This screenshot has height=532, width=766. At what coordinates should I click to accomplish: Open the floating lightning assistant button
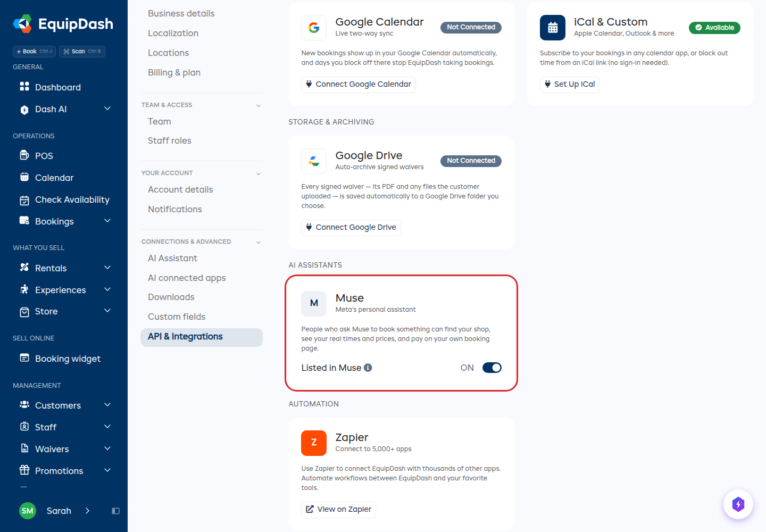[x=738, y=504]
